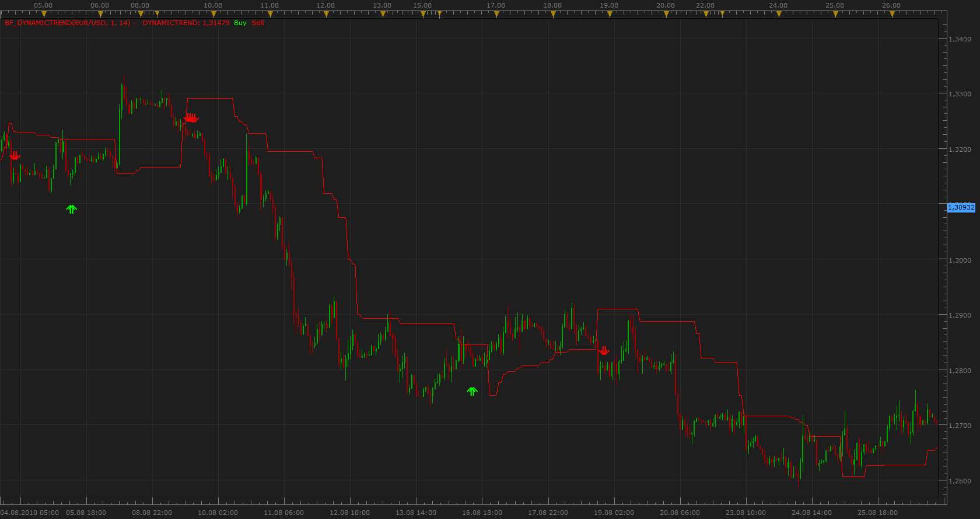
Task: Click the 10.08 02:00 time label
Action: point(218,513)
